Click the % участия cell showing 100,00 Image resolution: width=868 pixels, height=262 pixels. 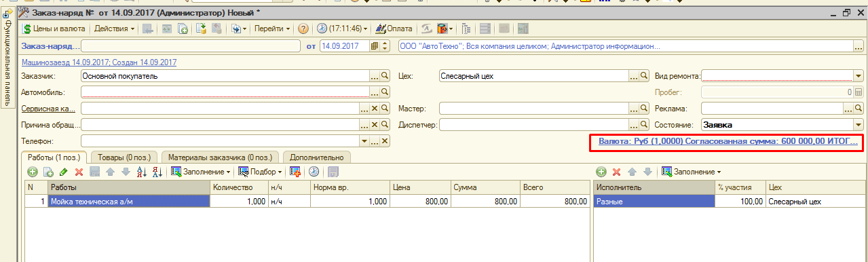click(740, 202)
